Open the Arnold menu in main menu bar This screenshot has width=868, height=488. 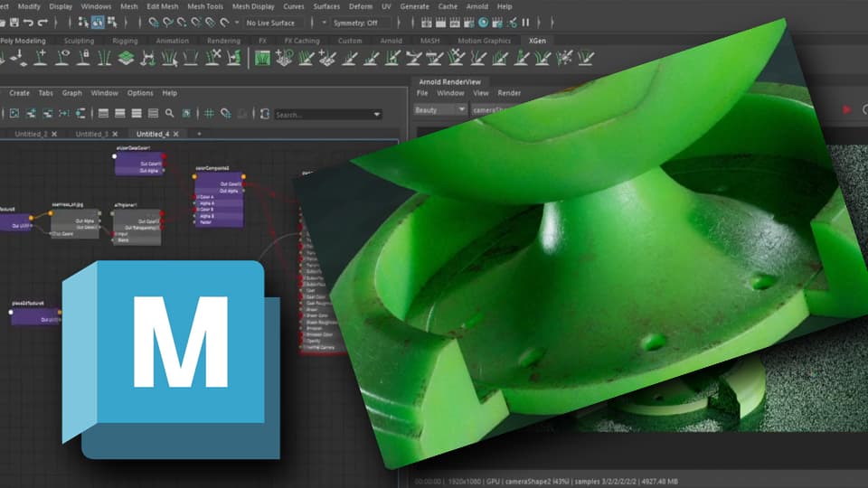point(476,6)
